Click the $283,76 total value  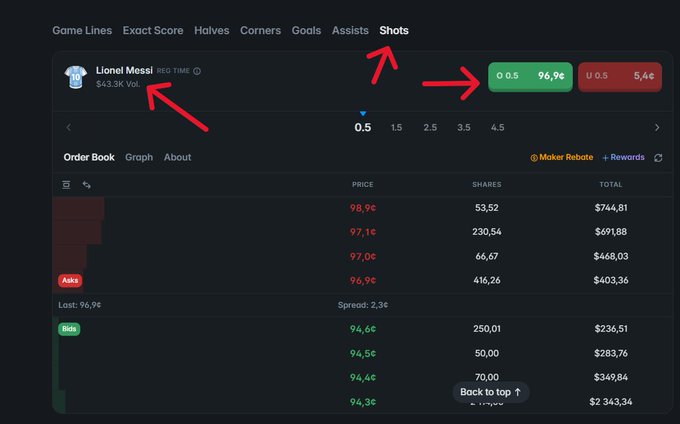[611, 353]
